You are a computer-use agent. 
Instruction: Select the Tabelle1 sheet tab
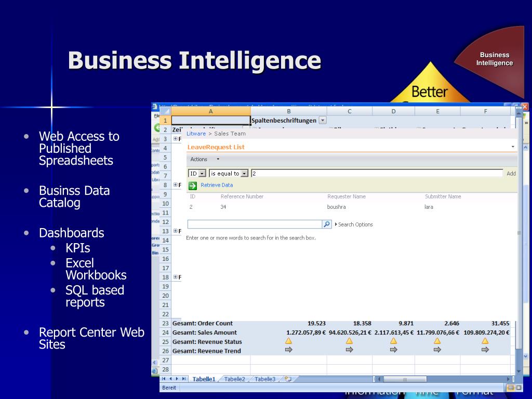point(204,379)
